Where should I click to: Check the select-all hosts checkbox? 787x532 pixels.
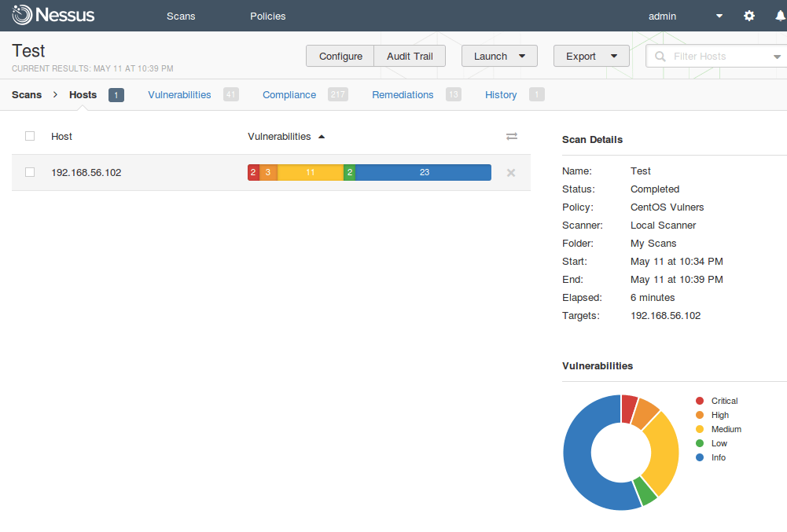(x=29, y=135)
